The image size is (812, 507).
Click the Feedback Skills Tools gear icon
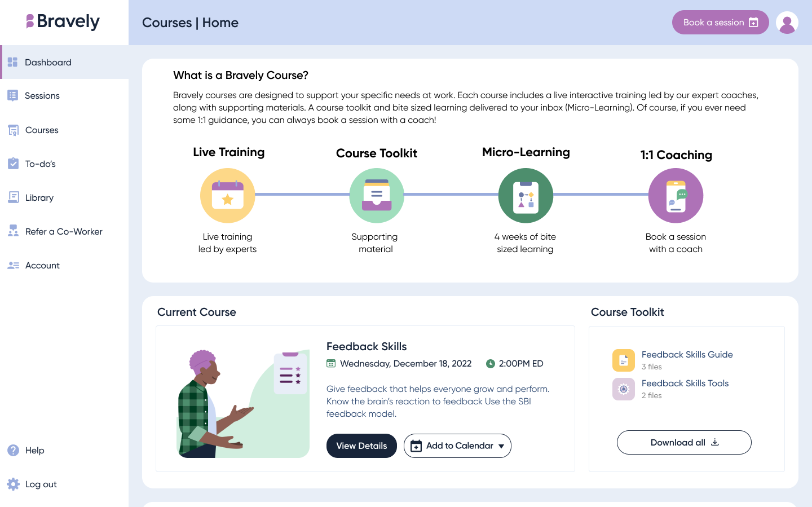click(624, 389)
